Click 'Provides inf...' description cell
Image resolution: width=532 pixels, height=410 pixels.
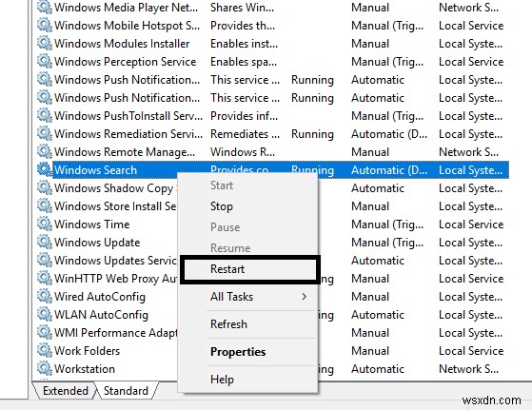pyautogui.click(x=244, y=116)
